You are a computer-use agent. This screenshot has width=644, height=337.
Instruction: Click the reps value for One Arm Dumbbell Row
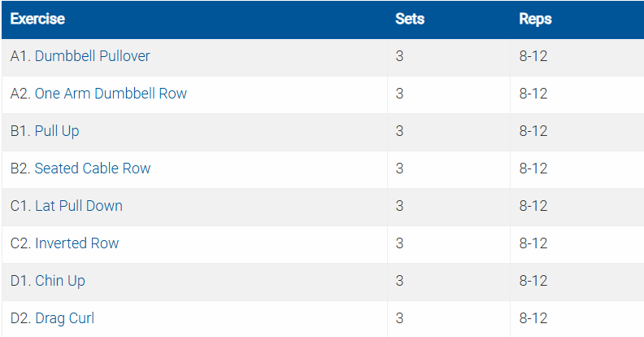pyautogui.click(x=533, y=94)
